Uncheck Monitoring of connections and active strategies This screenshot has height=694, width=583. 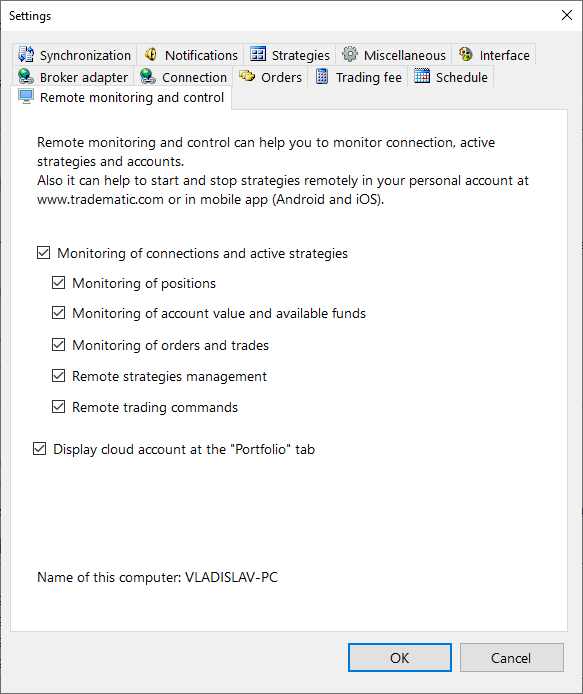coord(43,253)
